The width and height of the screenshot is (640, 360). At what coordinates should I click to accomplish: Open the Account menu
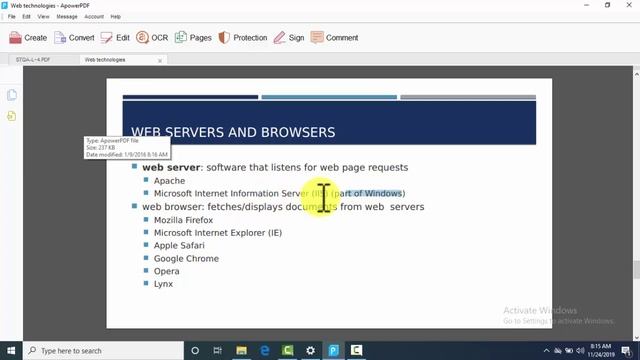(x=94, y=17)
